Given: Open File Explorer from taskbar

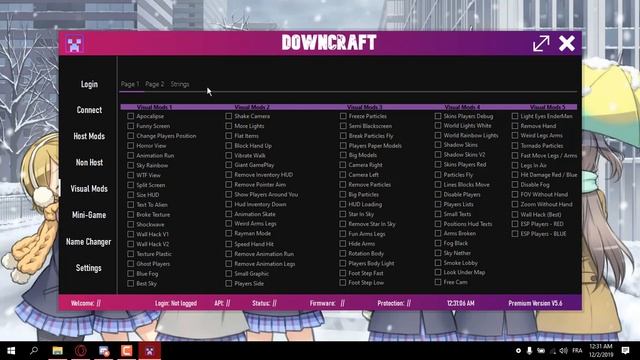Looking at the screenshot, I should (x=58, y=351).
